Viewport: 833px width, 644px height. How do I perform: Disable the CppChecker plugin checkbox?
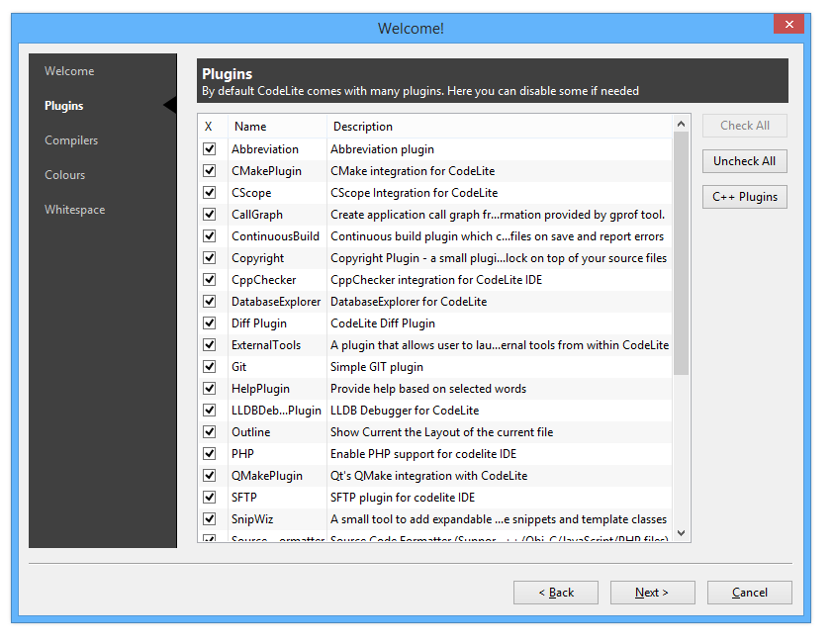(209, 280)
